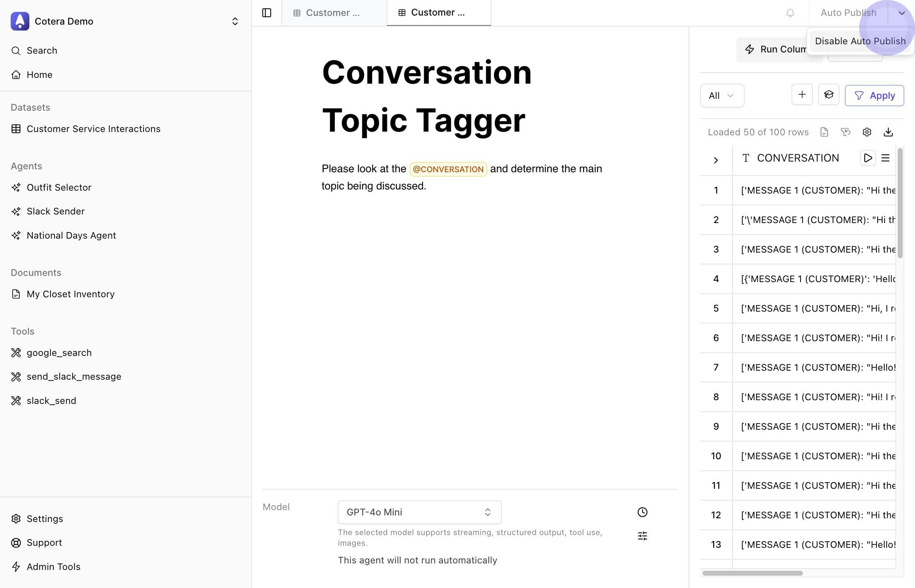Click the Apply filter button
This screenshot has height=588, width=915.
[x=874, y=96]
